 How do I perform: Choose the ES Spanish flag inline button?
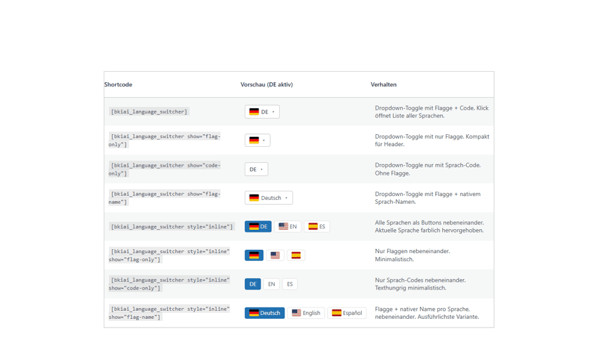pyautogui.click(x=317, y=227)
